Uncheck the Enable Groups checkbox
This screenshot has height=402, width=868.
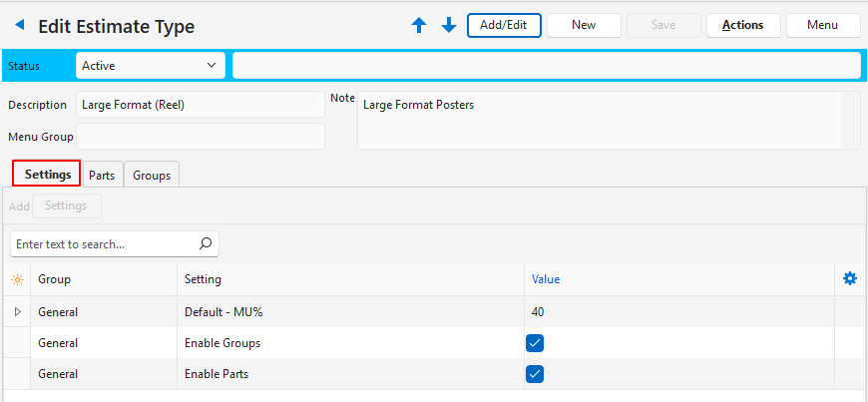tap(535, 343)
